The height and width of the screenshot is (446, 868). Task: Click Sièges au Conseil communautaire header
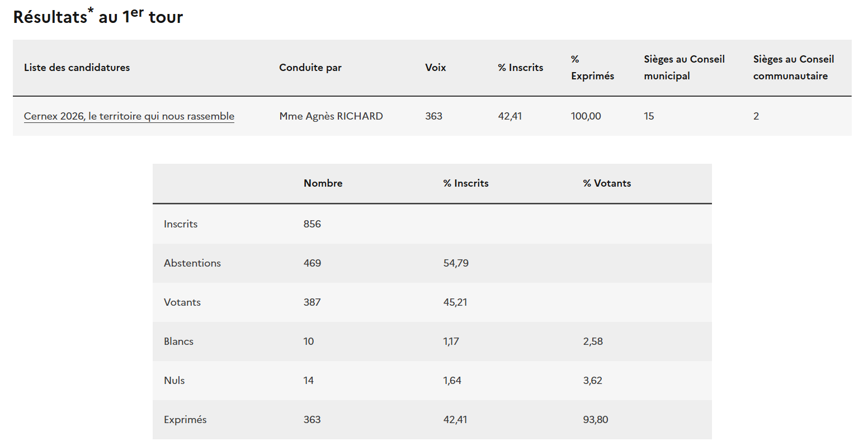coord(793,68)
